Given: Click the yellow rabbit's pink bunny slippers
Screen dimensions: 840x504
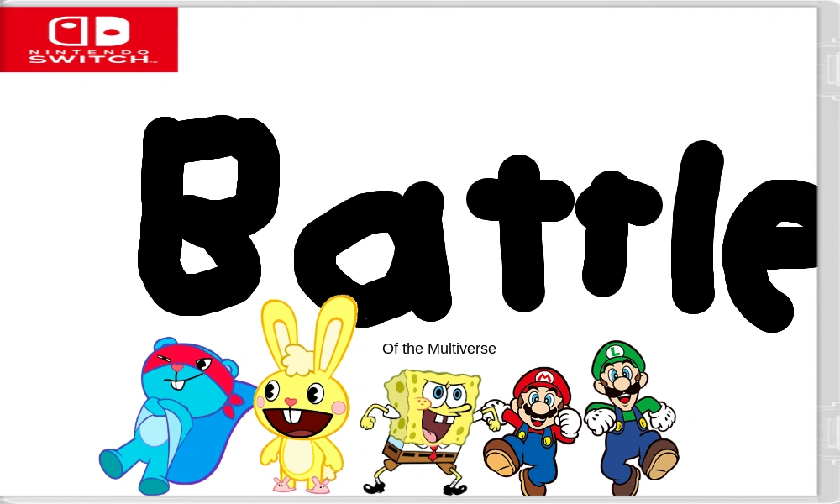Looking at the screenshot, I should (x=302, y=484).
